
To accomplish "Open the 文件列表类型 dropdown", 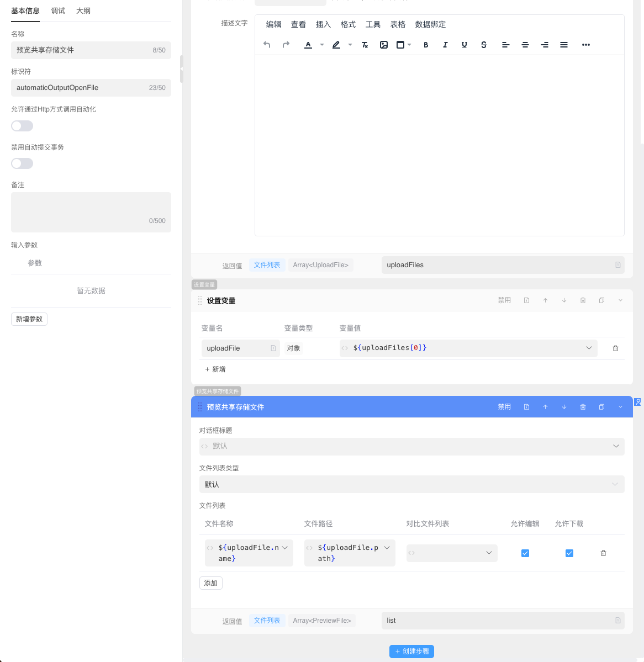I will click(x=411, y=484).
